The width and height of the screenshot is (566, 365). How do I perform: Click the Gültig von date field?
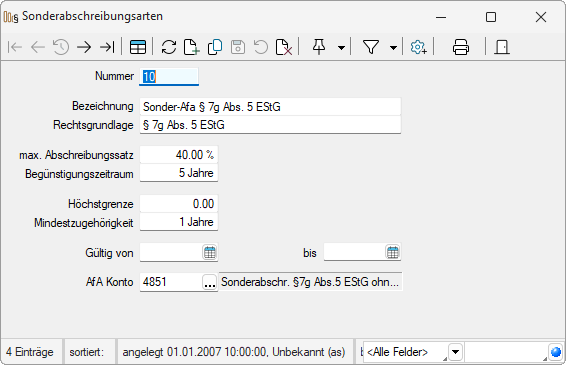pos(171,252)
